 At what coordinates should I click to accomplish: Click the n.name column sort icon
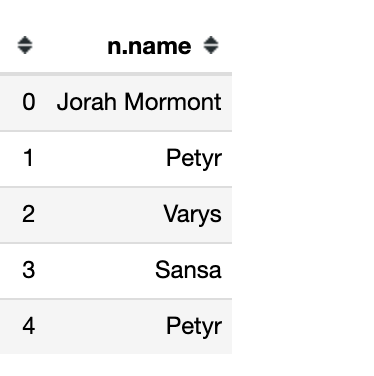coord(211,45)
